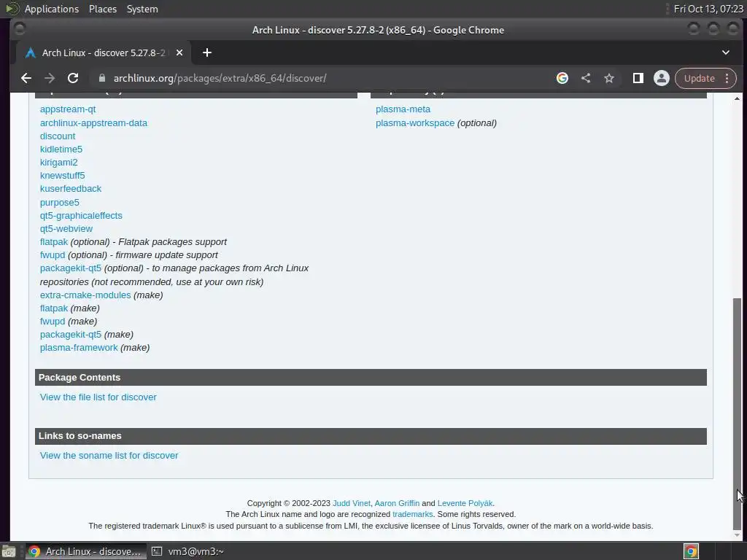Share this page using share icon
The width and height of the screenshot is (747, 560).
pyautogui.click(x=586, y=78)
